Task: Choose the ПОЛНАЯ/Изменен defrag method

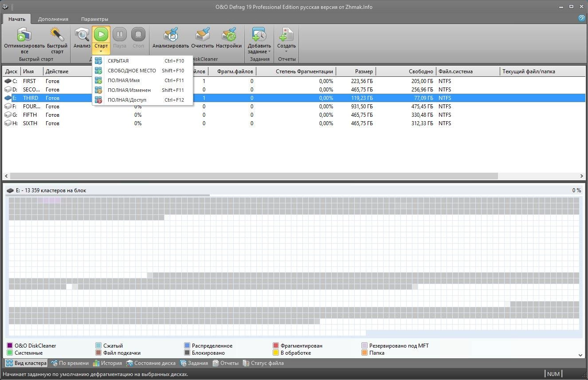Action: (142, 90)
